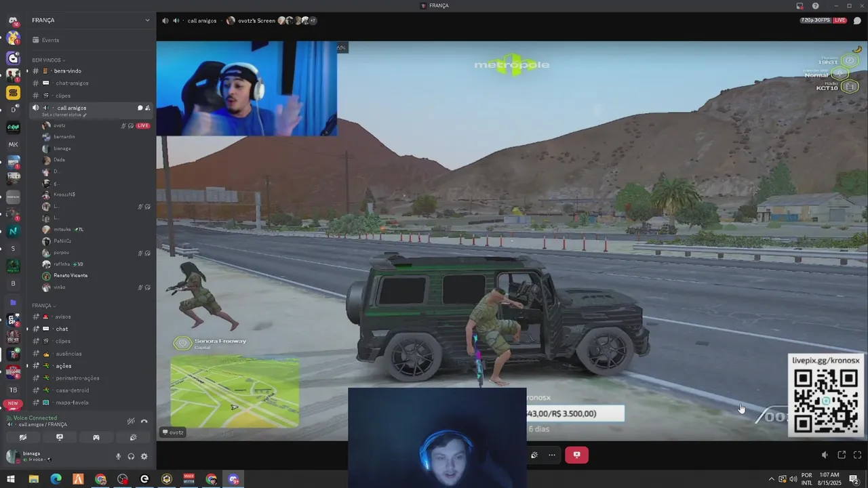The image size is (868, 488).
Task: Enter fullscreen for the stream
Action: [857, 455]
